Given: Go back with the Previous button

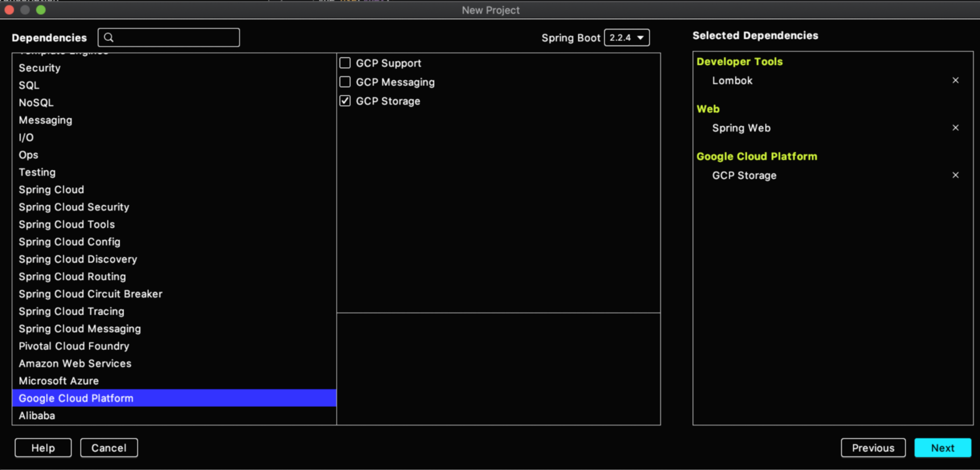Looking at the screenshot, I should [873, 448].
